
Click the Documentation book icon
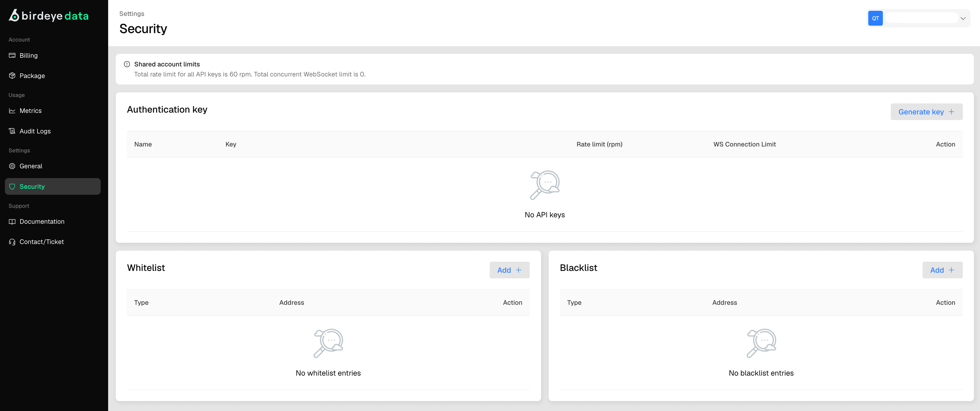pos(12,221)
